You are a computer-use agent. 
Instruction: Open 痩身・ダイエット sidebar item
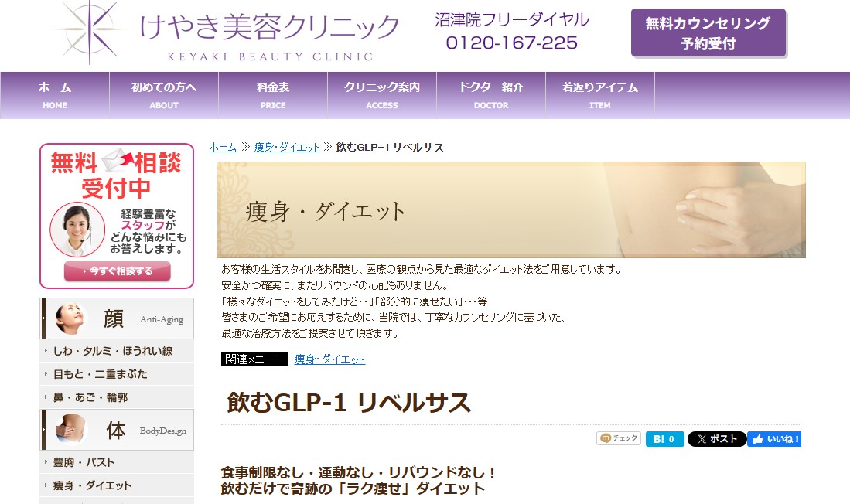click(x=117, y=485)
